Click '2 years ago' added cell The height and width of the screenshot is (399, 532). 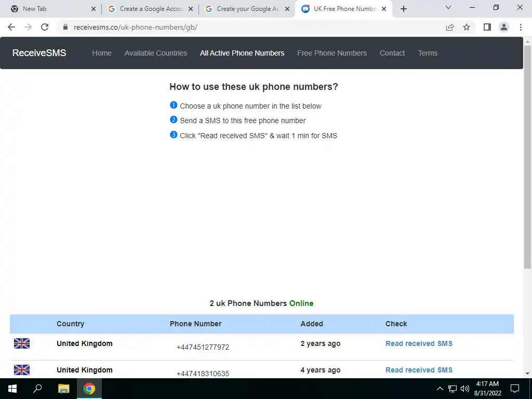pos(320,343)
